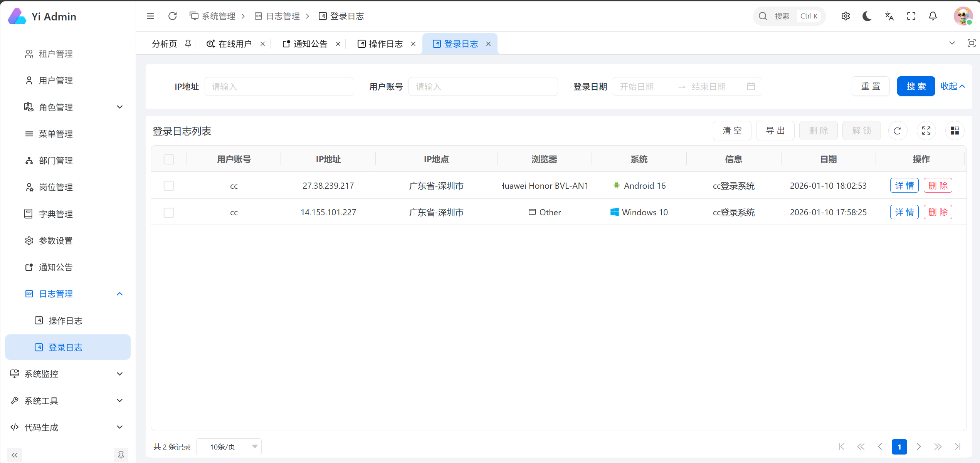Open the language translation icon
This screenshot has height=463, width=980.
(889, 16)
